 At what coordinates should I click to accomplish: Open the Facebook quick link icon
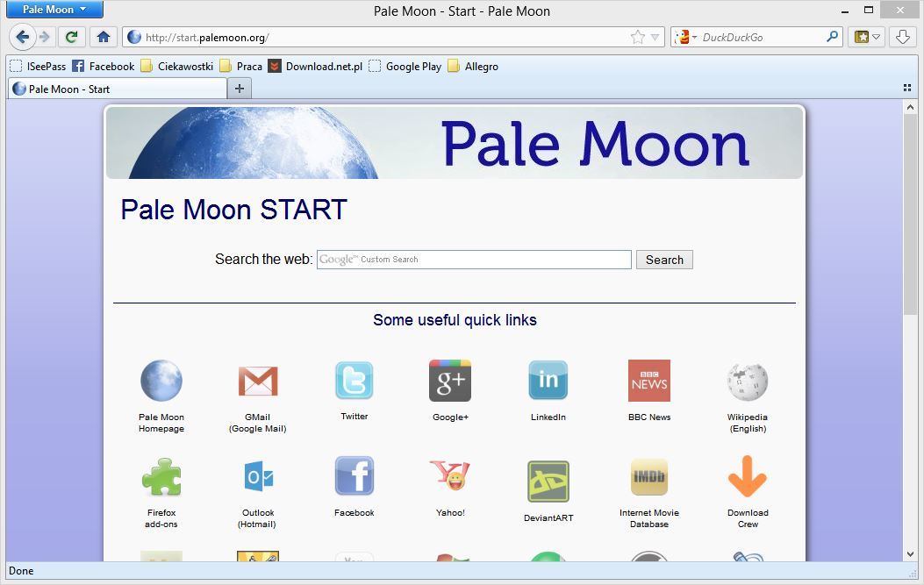pos(355,475)
